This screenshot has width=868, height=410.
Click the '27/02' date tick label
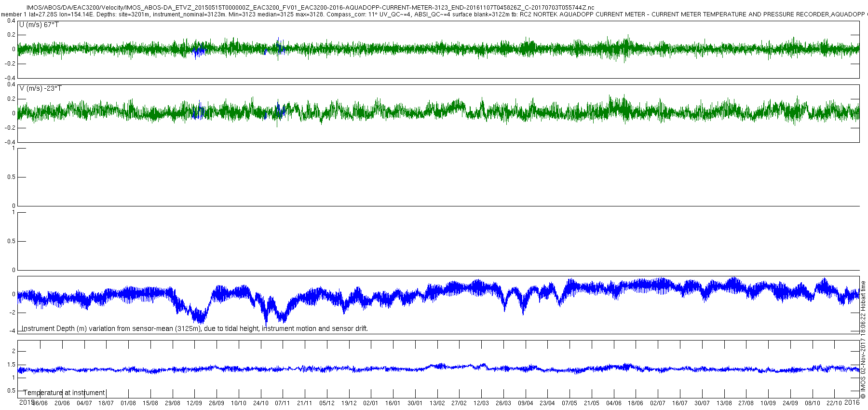[x=459, y=403]
